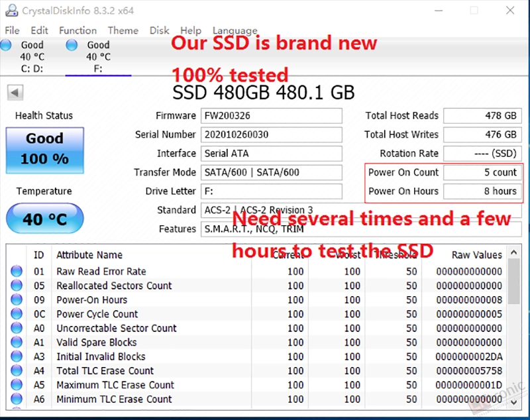Click status circle for Power-On Hours attribute

pyautogui.click(x=17, y=299)
